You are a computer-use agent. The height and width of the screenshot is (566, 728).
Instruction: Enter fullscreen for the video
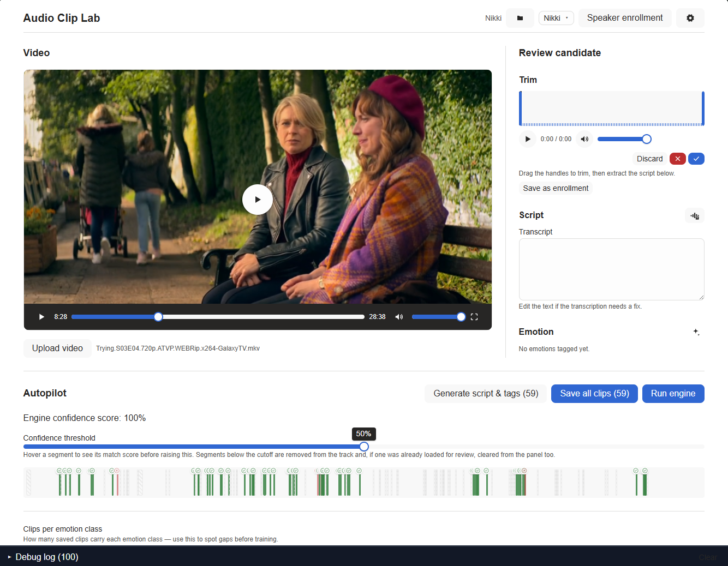(x=474, y=317)
